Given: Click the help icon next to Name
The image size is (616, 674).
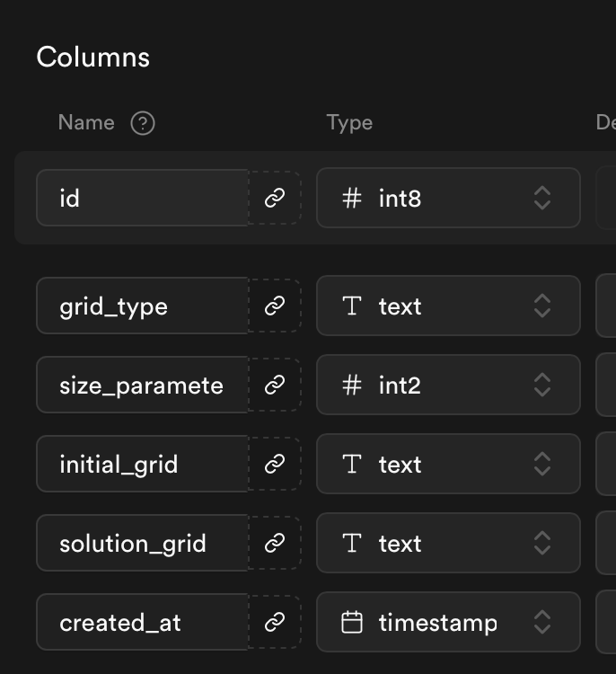Looking at the screenshot, I should 143,123.
